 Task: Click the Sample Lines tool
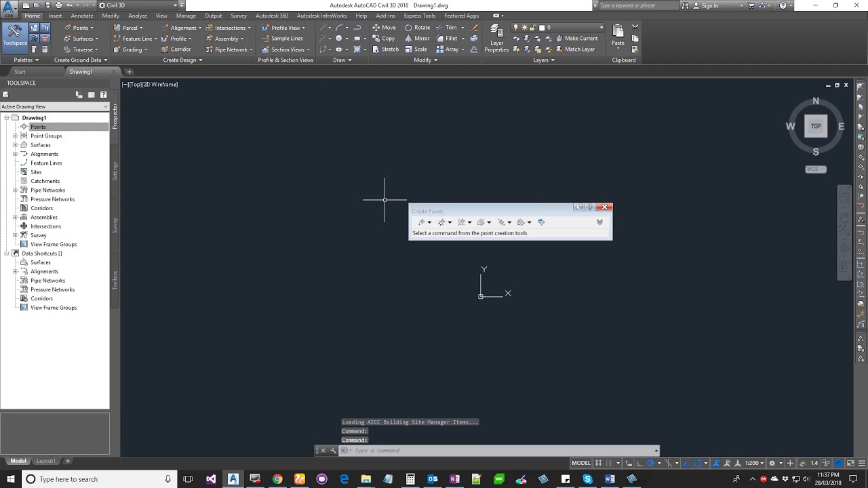(282, 39)
